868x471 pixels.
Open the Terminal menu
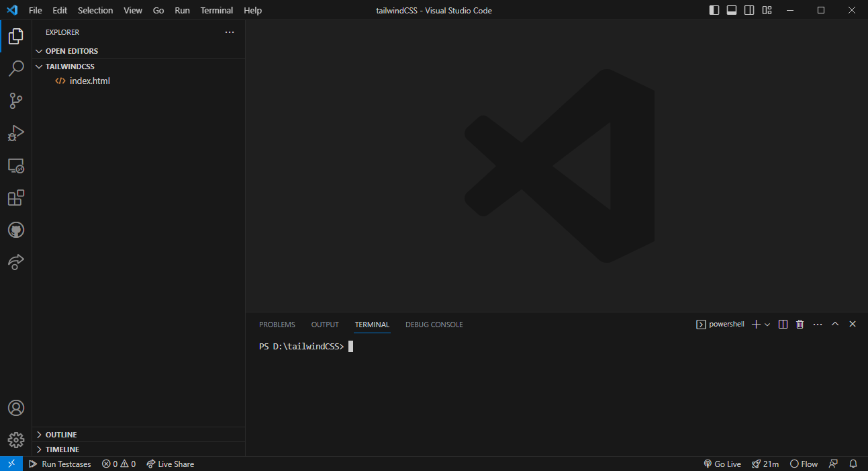click(216, 10)
